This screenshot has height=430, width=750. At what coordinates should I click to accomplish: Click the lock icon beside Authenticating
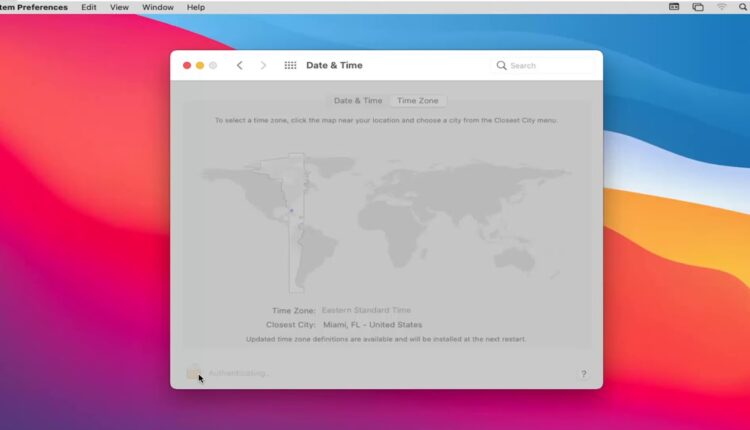point(193,372)
